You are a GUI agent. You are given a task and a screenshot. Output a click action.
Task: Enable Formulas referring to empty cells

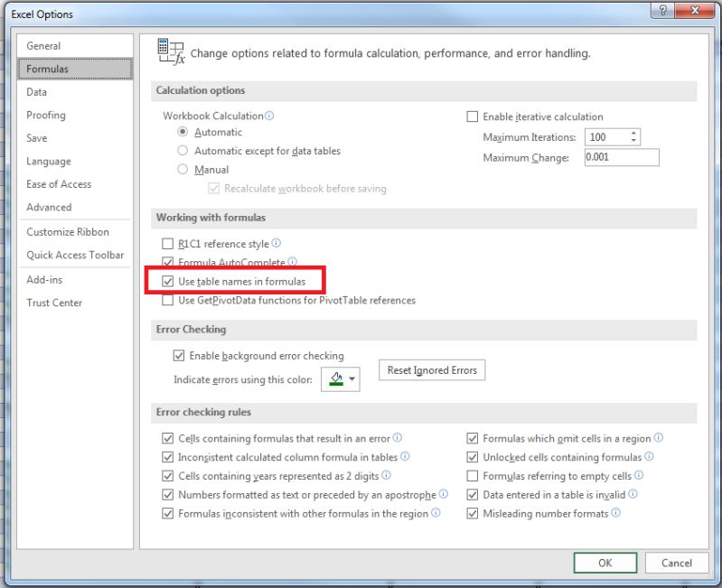click(x=473, y=476)
